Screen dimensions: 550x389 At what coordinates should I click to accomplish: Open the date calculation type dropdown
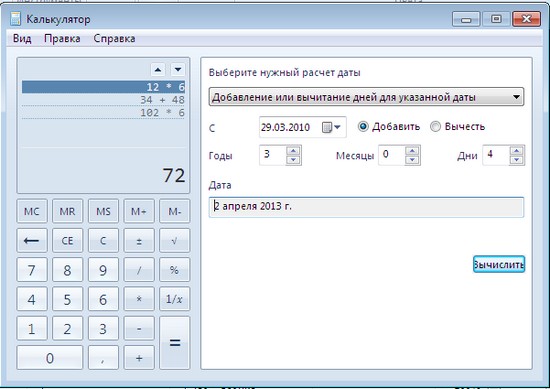[x=366, y=97]
